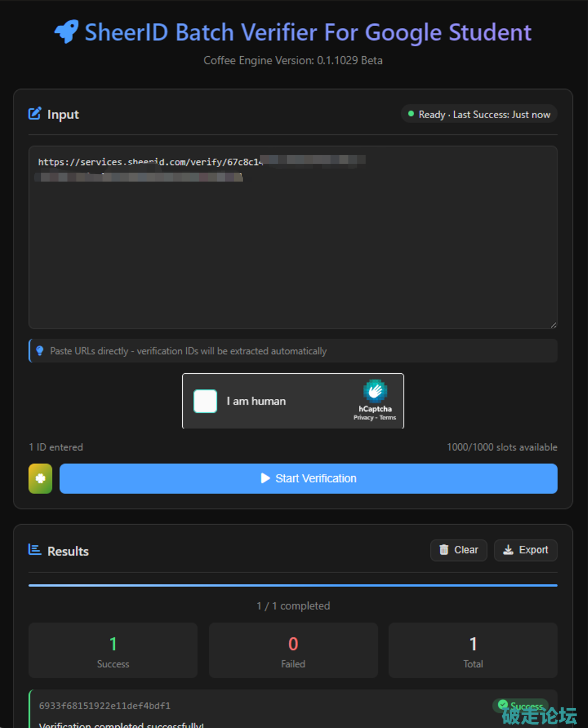Click the edit pencil icon beside Input
The width and height of the screenshot is (588, 728).
click(35, 114)
